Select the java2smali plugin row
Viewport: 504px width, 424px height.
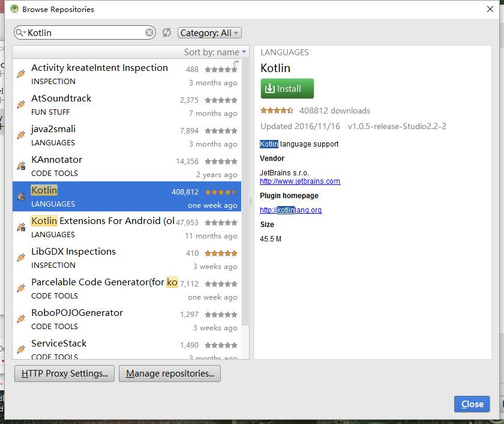pyautogui.click(x=127, y=135)
